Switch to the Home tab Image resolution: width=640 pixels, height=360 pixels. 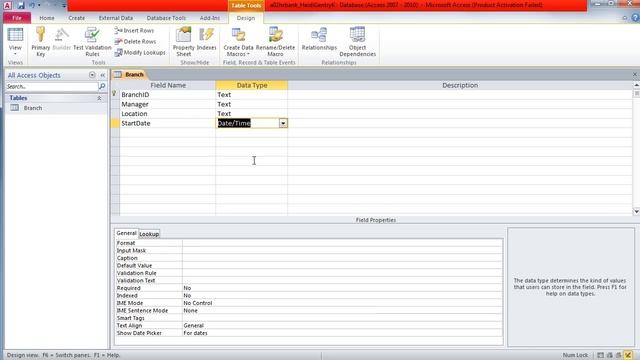(x=47, y=18)
